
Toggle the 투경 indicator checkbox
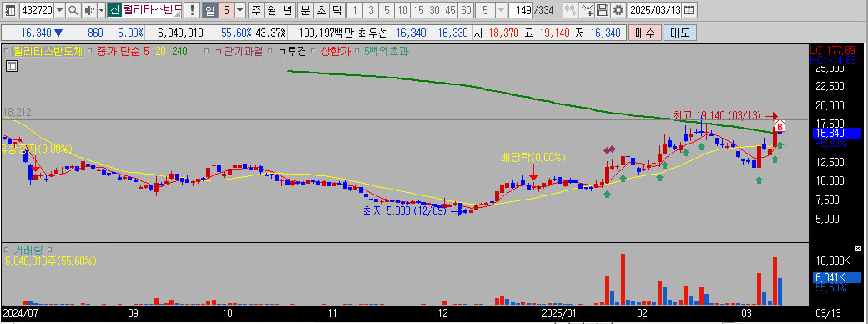271,51
